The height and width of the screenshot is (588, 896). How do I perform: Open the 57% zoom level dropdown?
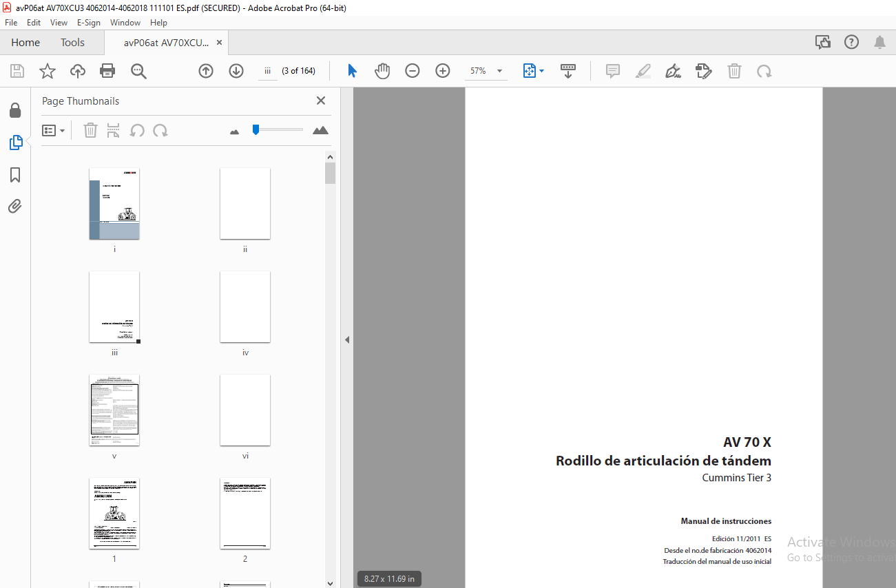pyautogui.click(x=499, y=71)
